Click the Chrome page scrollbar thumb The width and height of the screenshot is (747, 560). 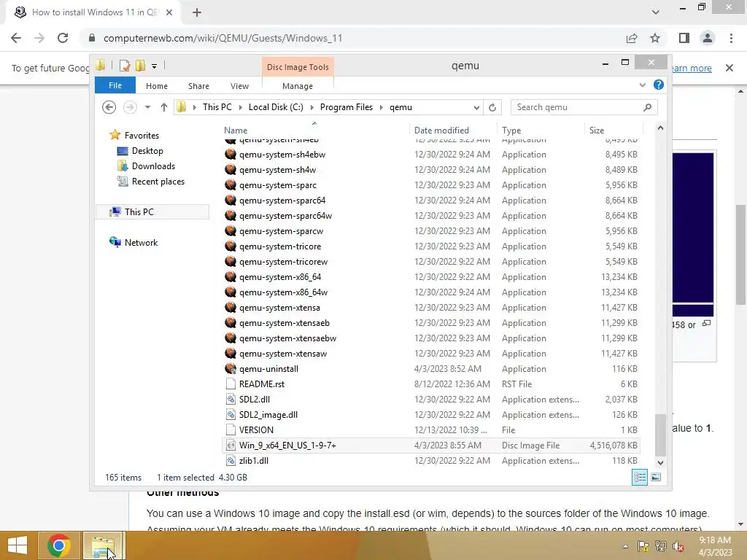pos(741,254)
